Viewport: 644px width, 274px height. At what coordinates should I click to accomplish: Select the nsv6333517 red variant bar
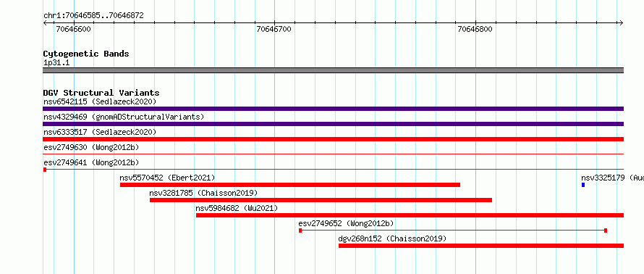click(333, 139)
